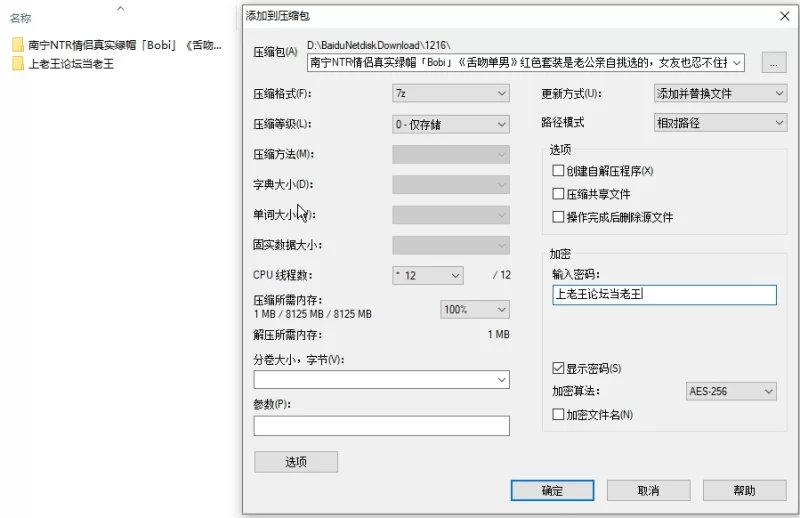Click the disabled 压缩方法 dropdown
800x518 pixels.
(451, 155)
